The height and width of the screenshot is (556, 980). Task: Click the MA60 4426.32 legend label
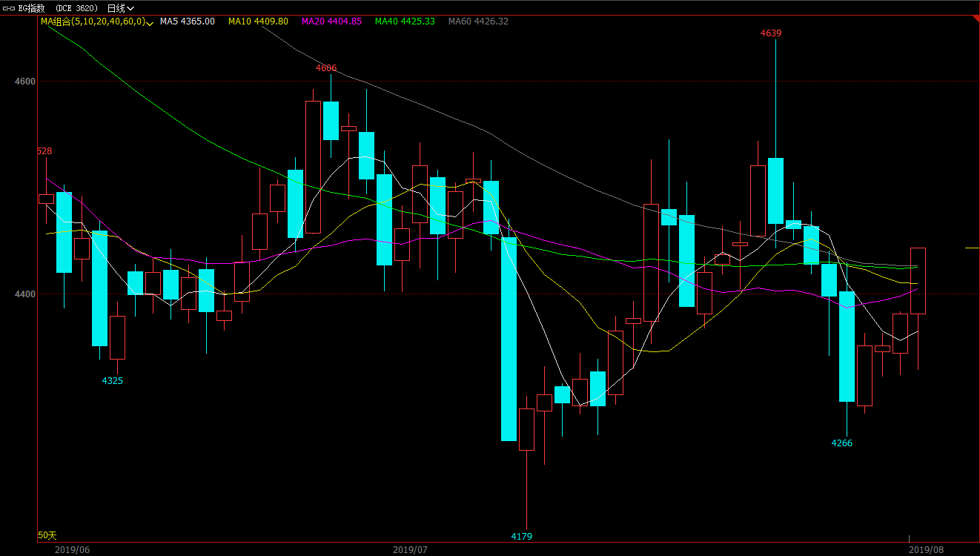478,21
